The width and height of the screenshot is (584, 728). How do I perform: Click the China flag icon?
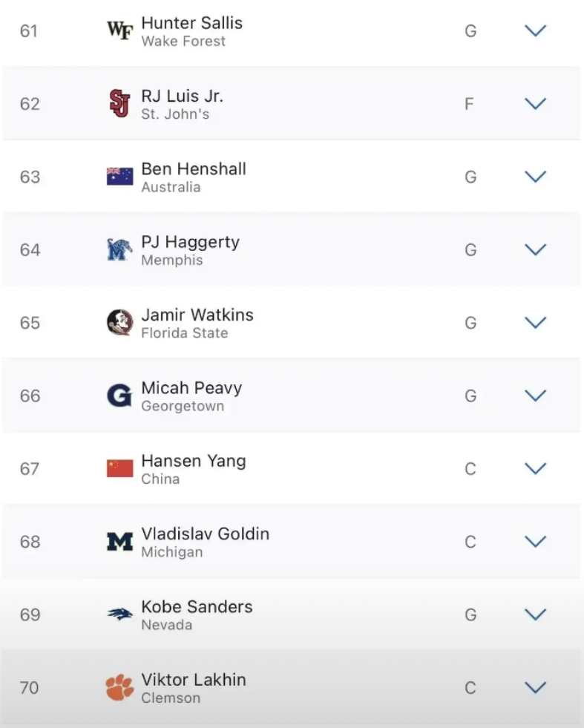tap(119, 468)
